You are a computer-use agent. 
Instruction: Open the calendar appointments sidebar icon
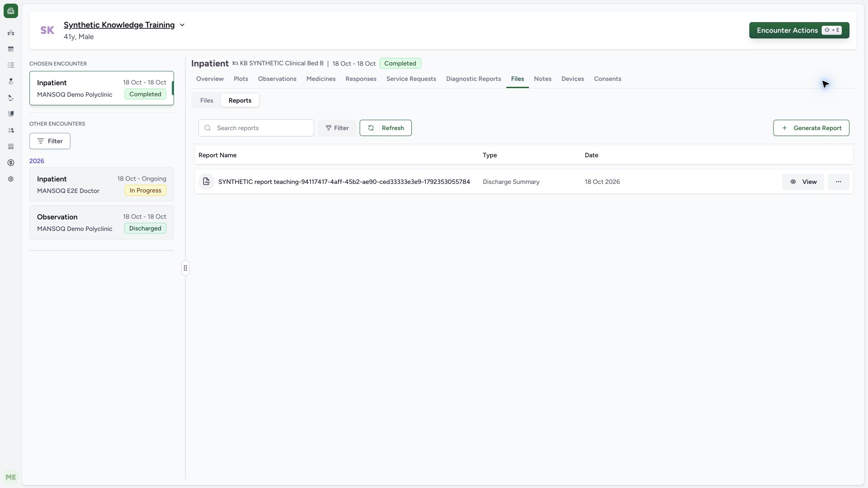[x=11, y=49]
